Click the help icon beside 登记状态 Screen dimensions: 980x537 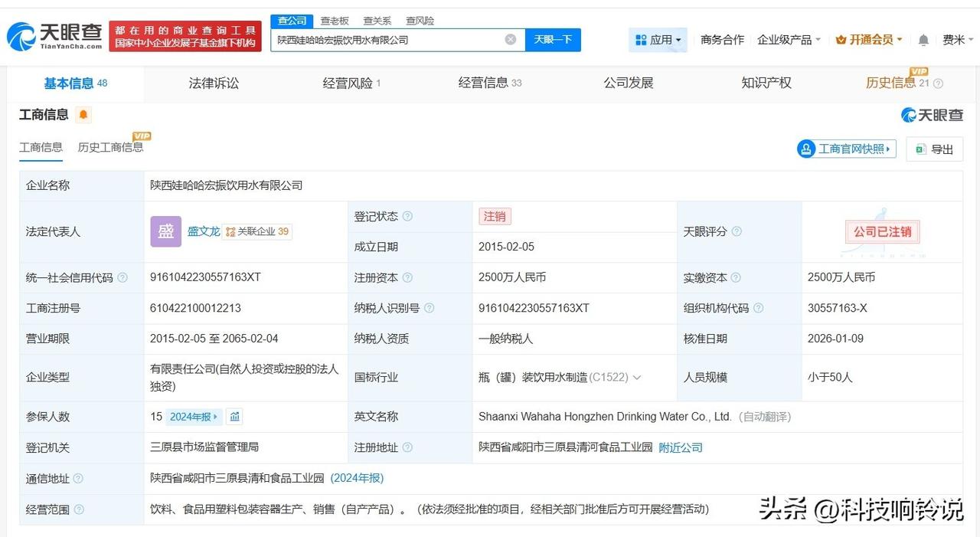point(407,216)
